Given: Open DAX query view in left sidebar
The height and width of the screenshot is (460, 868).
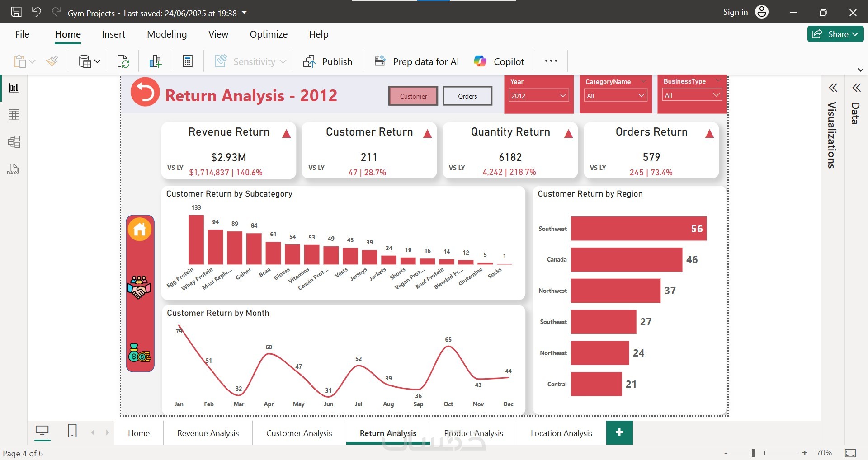Looking at the screenshot, I should [x=13, y=169].
